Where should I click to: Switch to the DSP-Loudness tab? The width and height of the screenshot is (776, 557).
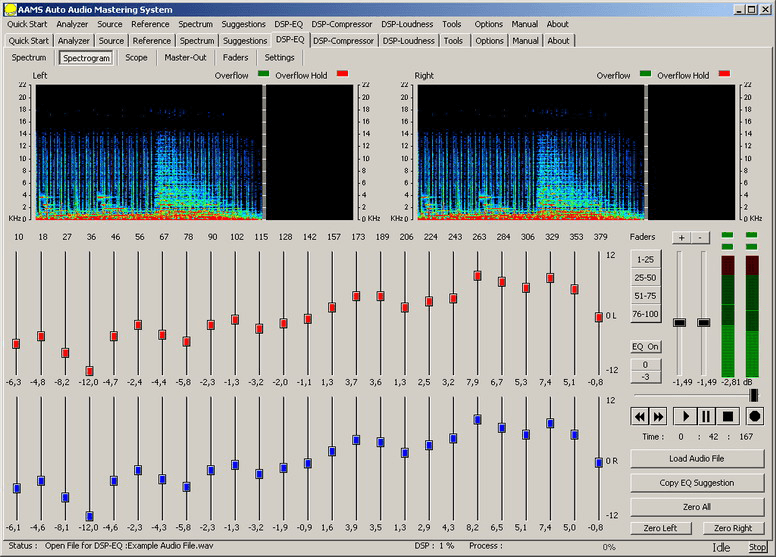[x=408, y=41]
